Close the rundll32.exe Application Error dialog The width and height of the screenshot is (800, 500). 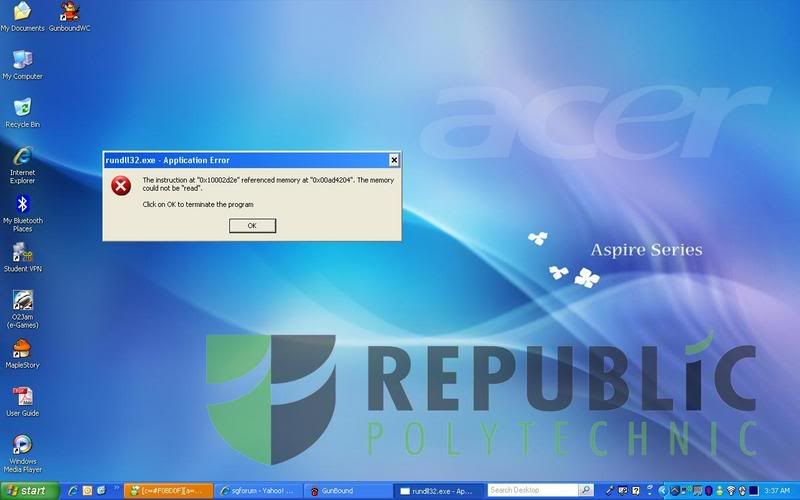coord(394,160)
